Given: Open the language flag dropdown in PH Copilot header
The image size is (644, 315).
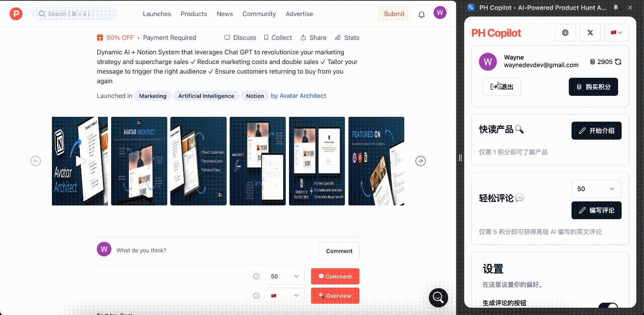Looking at the screenshot, I should [617, 33].
